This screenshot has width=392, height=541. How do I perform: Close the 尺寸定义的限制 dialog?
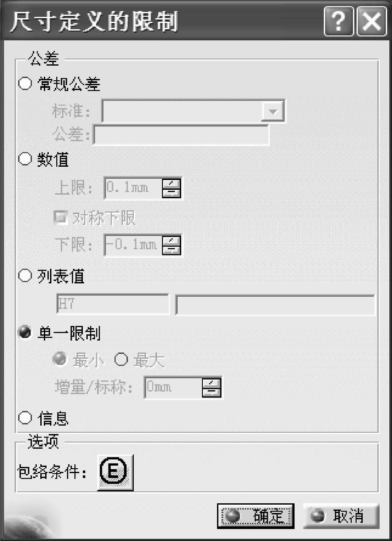[x=372, y=21]
